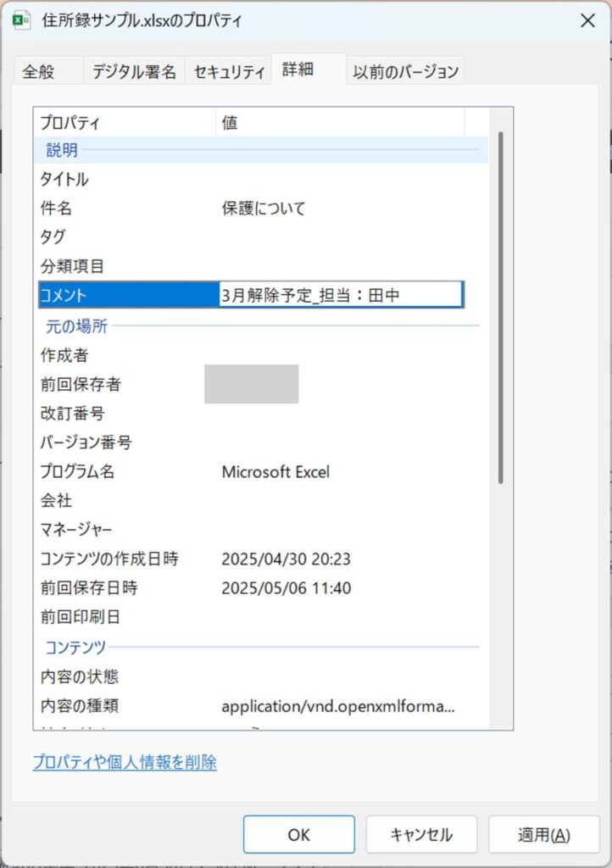Screen dimensions: 612x868
Task: Click the highlighted コメント property label
Action: 129,294
